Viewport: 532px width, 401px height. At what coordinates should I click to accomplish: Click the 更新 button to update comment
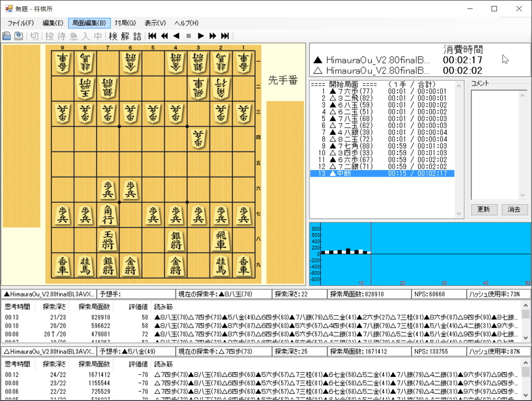coord(484,209)
